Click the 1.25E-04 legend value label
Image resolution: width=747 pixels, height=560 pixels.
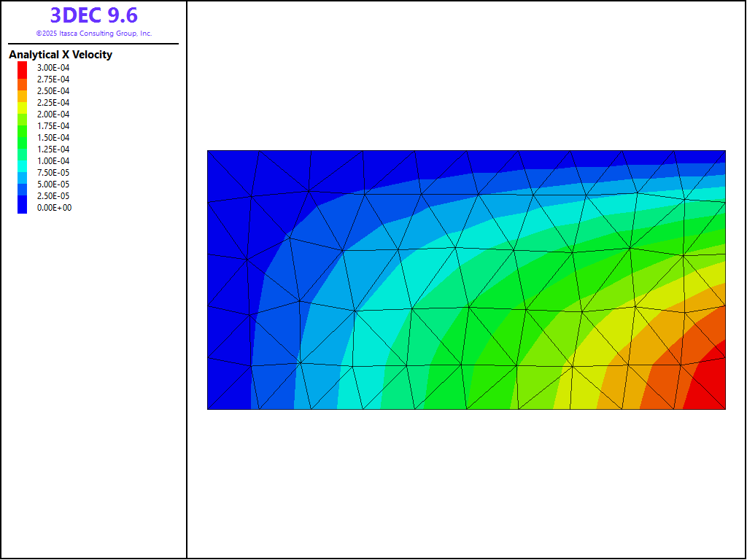pyautogui.click(x=53, y=149)
